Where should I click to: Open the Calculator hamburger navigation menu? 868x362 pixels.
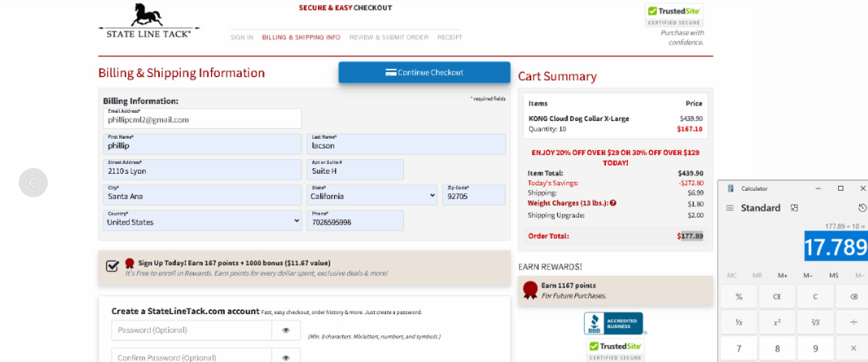click(729, 208)
